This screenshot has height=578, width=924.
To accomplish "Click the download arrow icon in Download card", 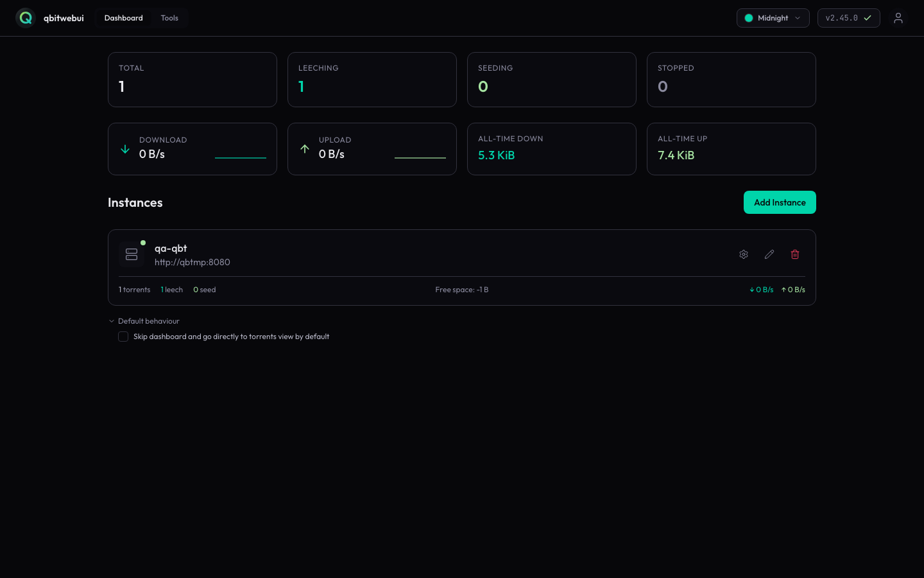I will [125, 149].
